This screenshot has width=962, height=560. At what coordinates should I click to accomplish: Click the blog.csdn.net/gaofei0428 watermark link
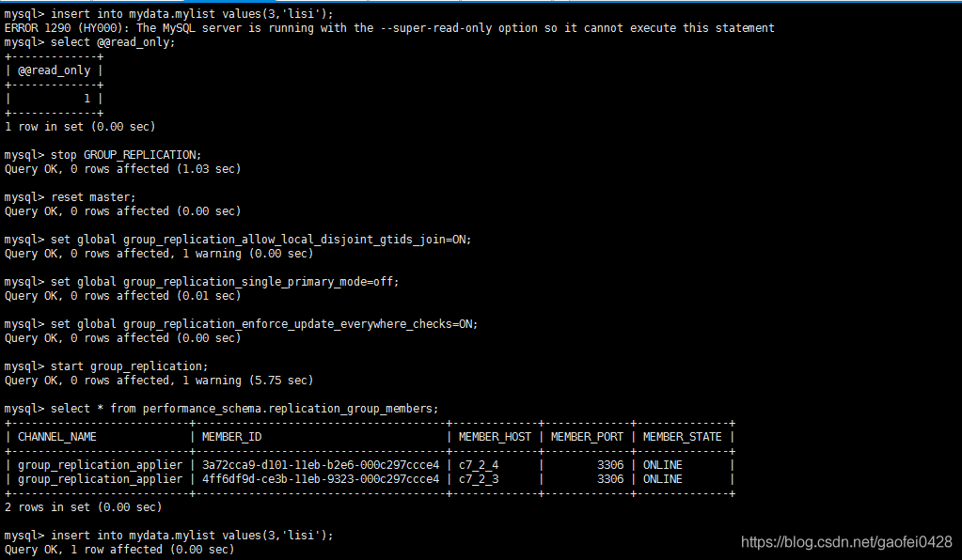(x=846, y=542)
